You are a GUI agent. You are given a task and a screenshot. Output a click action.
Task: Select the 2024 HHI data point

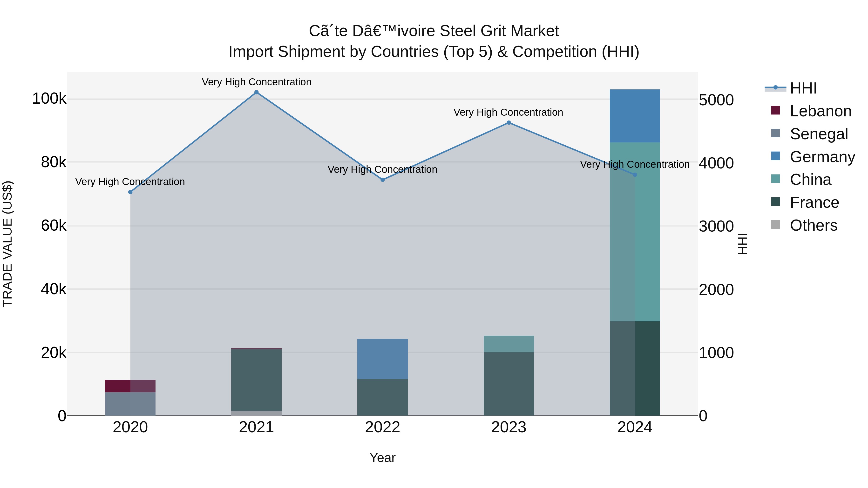[x=635, y=175]
